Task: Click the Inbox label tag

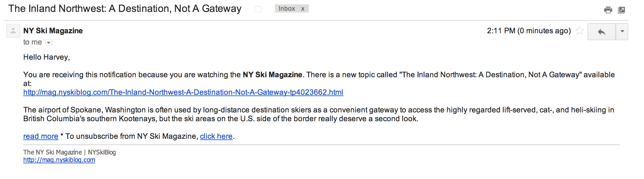Action: click(286, 9)
